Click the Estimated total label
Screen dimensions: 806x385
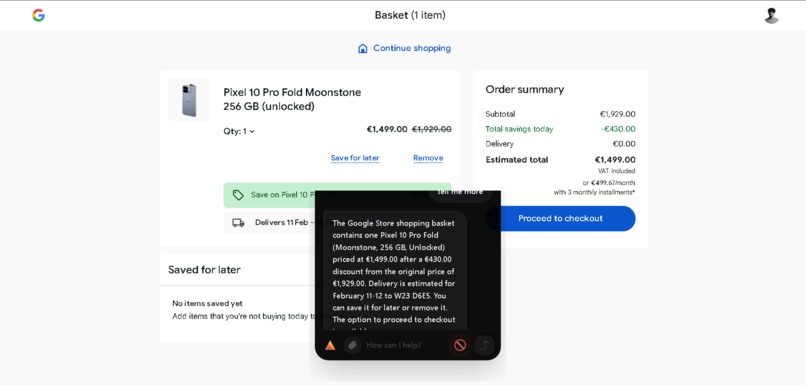[517, 160]
